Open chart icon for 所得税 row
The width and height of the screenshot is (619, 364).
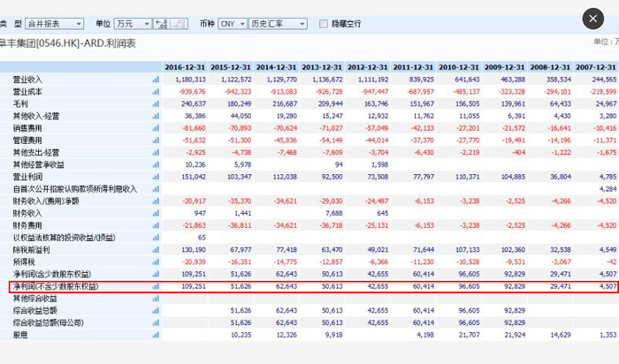click(x=156, y=262)
